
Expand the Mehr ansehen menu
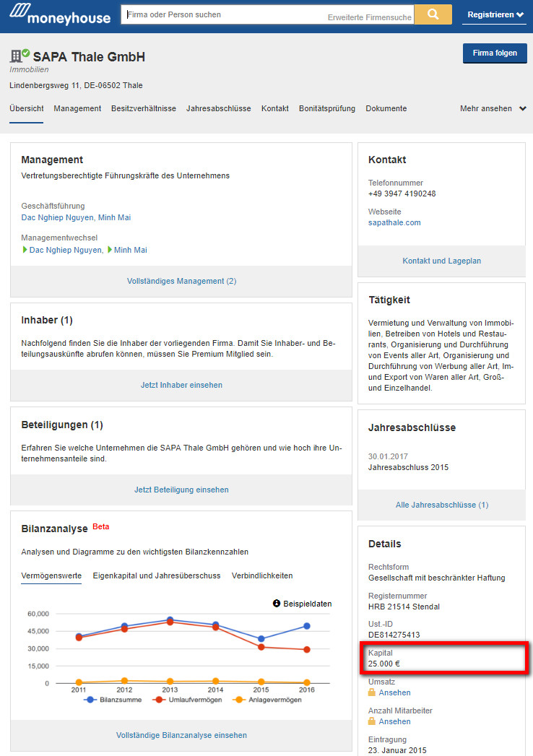pos(493,109)
